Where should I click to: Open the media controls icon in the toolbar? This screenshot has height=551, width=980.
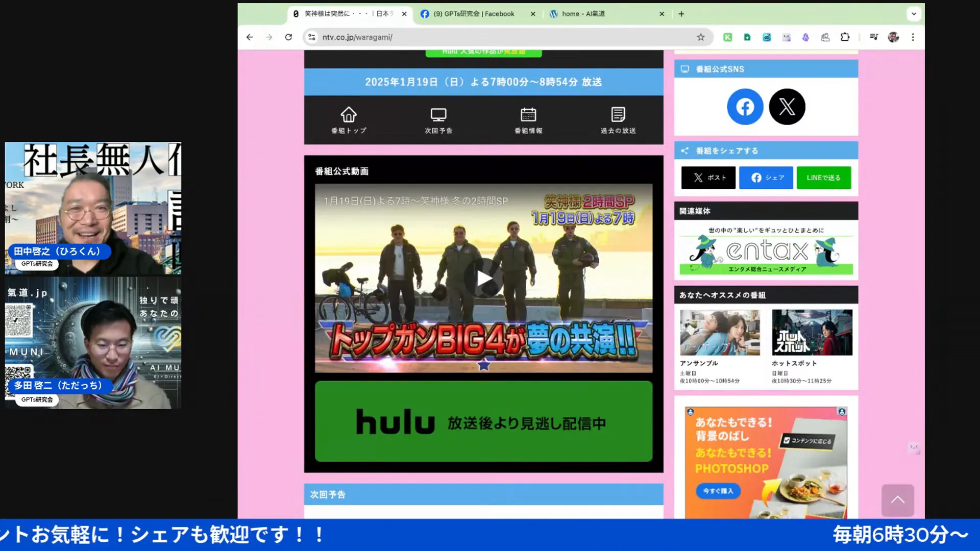click(874, 37)
